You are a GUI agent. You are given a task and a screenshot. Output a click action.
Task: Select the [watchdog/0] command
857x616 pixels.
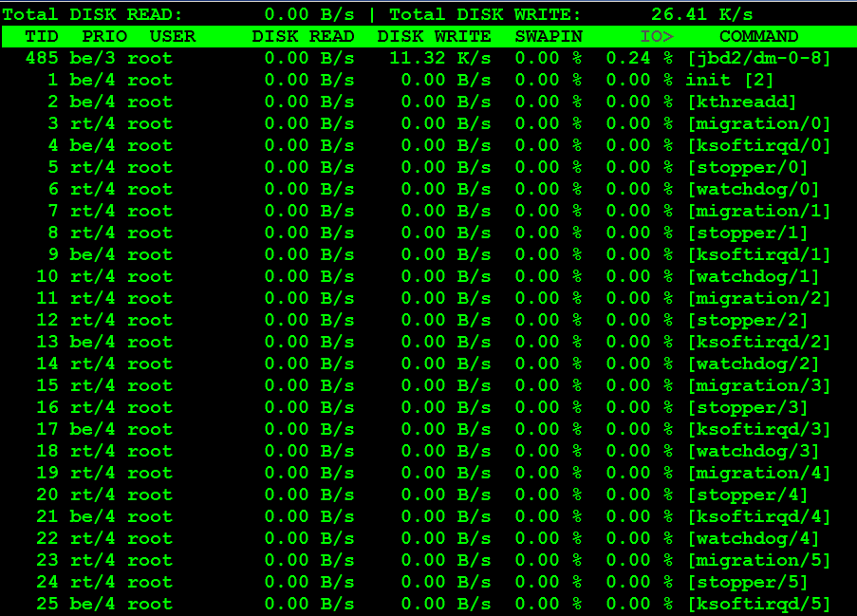click(x=754, y=189)
